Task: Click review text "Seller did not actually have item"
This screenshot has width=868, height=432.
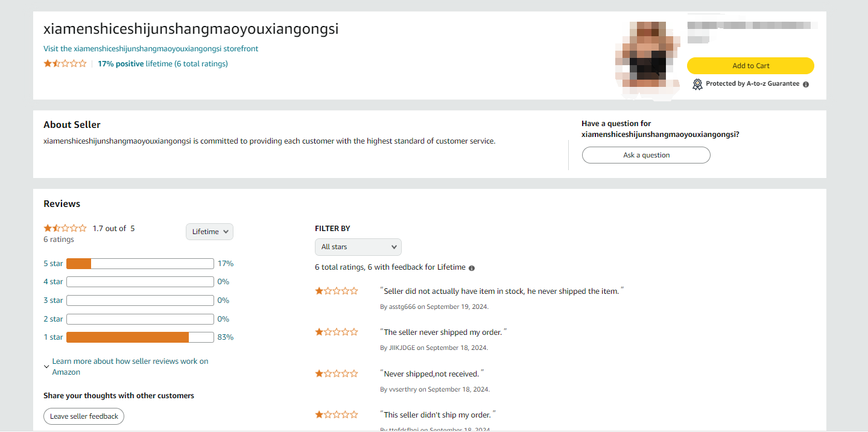Action: [x=502, y=291]
